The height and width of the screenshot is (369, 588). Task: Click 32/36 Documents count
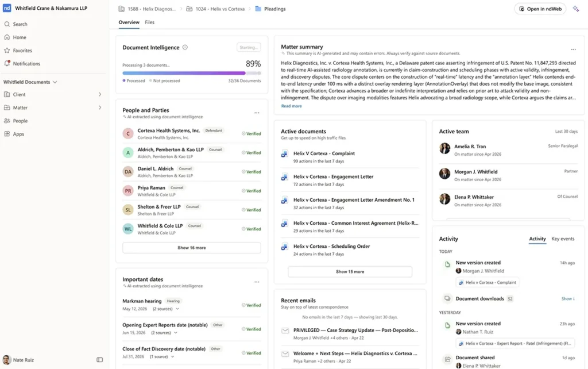245,80
